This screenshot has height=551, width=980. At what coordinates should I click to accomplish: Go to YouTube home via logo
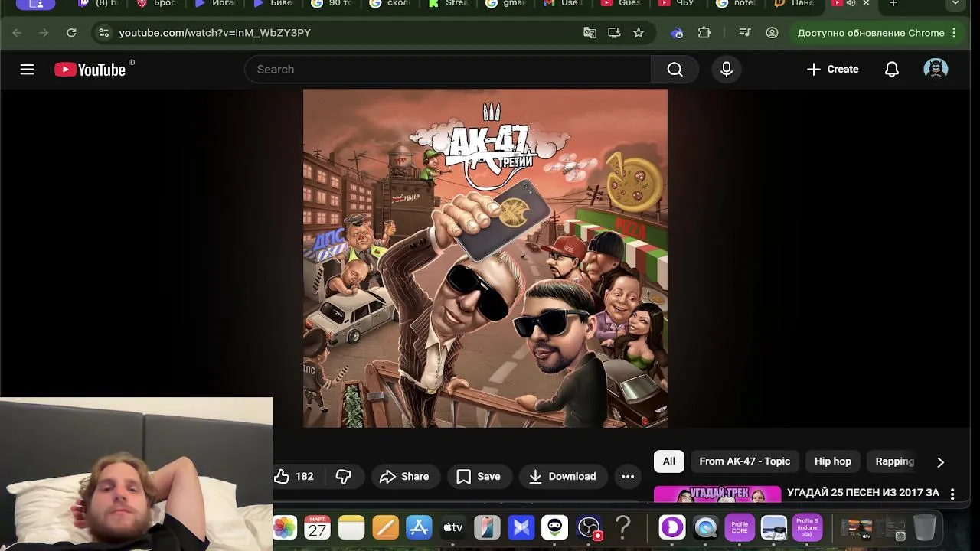(x=90, y=70)
